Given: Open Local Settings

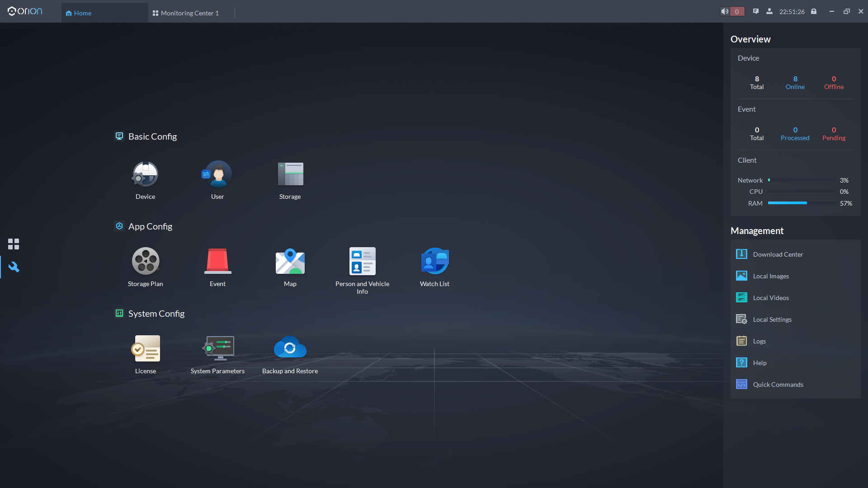Looking at the screenshot, I should [772, 319].
